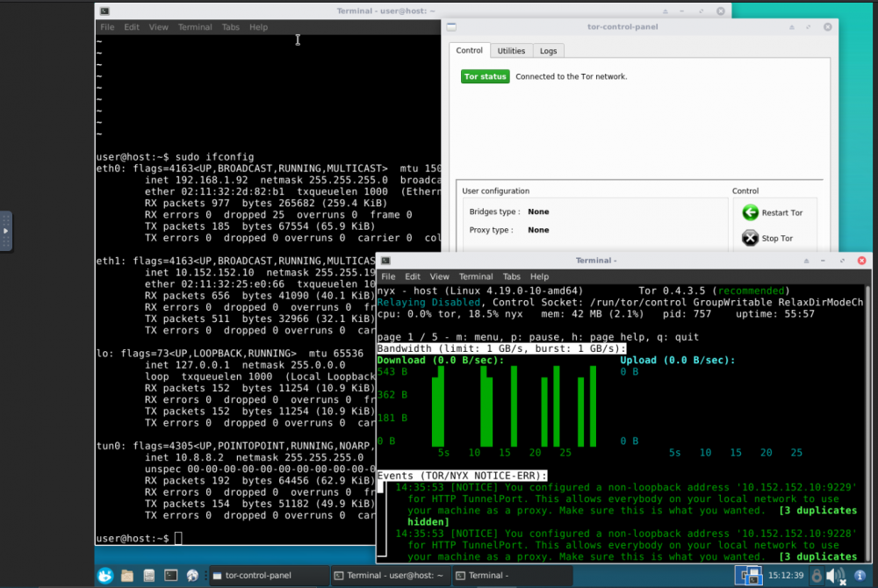Open Help menu in the background terminal
Viewport: 878px width, 588px height.
click(258, 27)
